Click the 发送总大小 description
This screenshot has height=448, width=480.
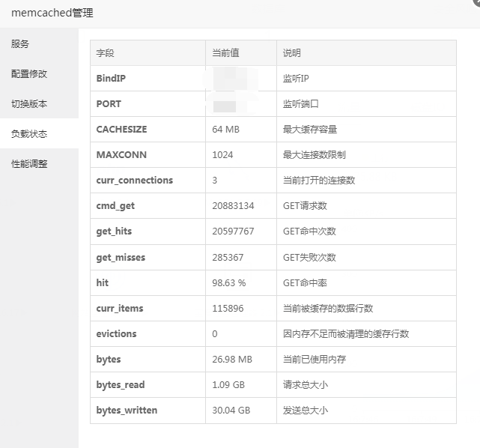pyautogui.click(x=306, y=410)
